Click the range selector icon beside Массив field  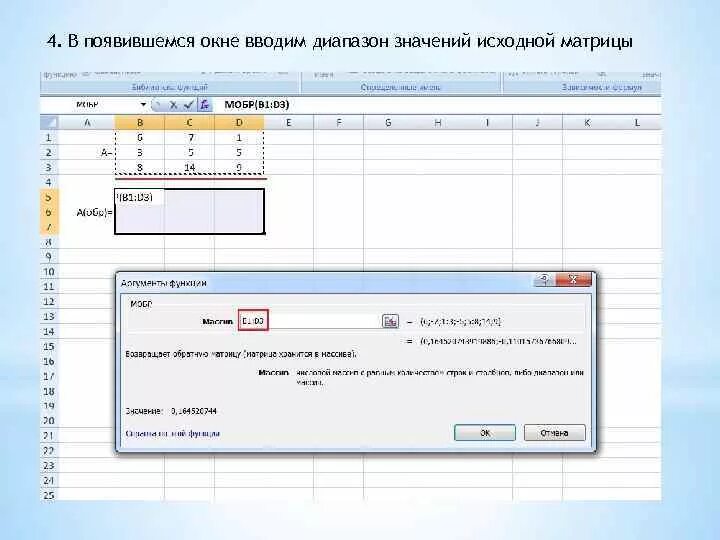click(390, 321)
